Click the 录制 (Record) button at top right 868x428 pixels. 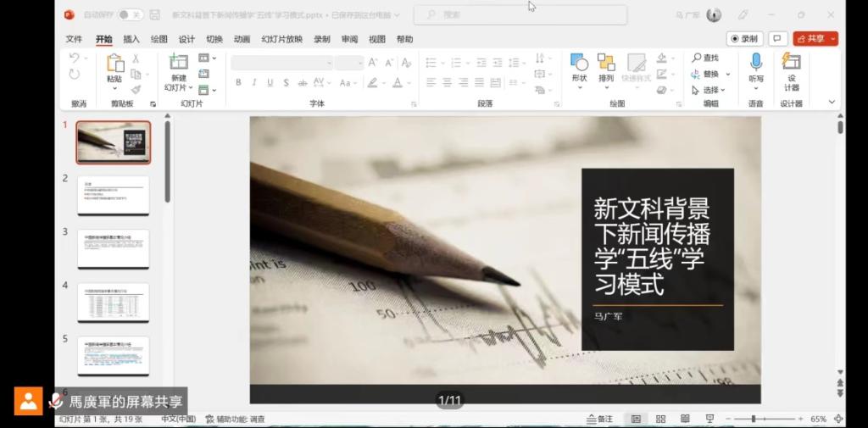(x=744, y=39)
